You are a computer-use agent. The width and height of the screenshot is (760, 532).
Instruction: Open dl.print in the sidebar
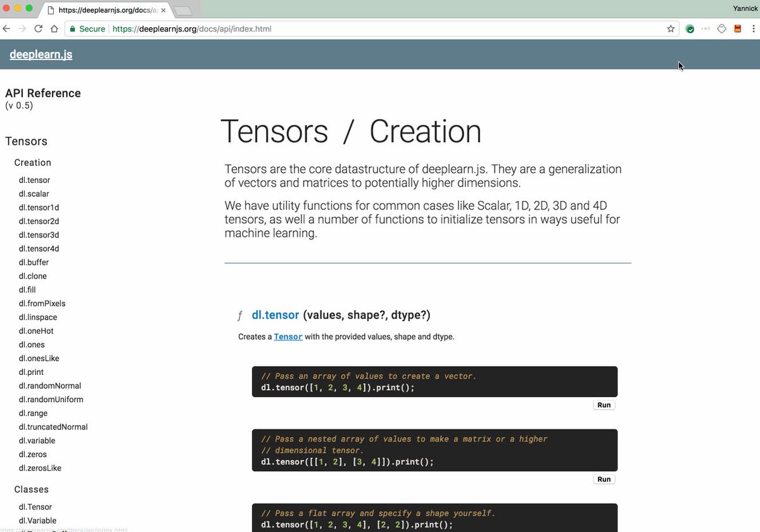31,372
